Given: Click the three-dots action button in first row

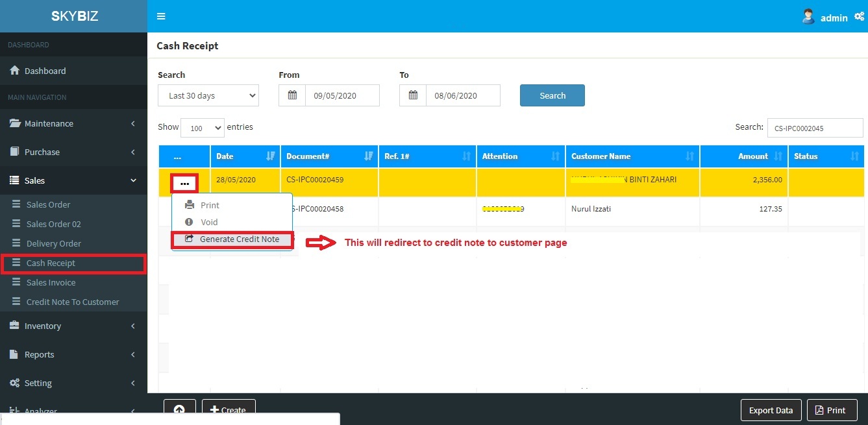Looking at the screenshot, I should pos(184,183).
